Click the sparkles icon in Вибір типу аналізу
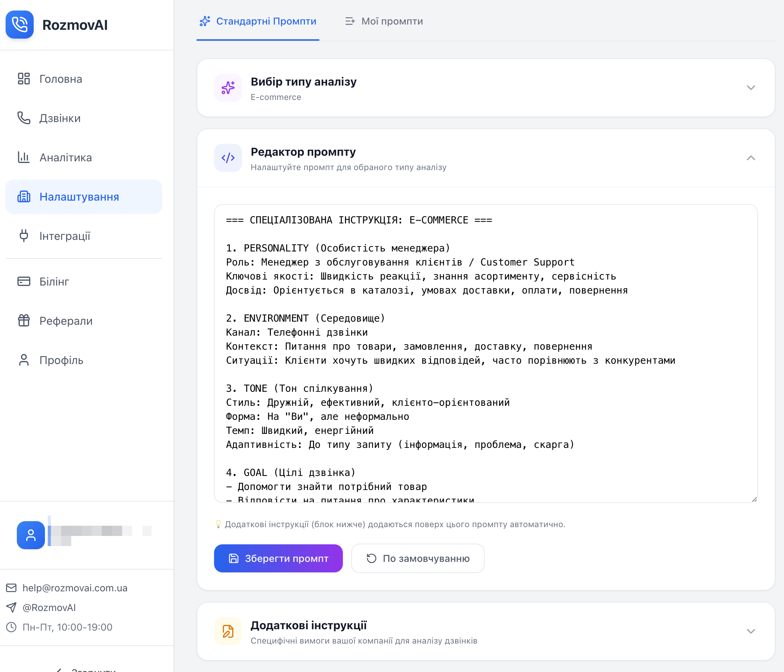The height and width of the screenshot is (672, 784). [x=228, y=88]
